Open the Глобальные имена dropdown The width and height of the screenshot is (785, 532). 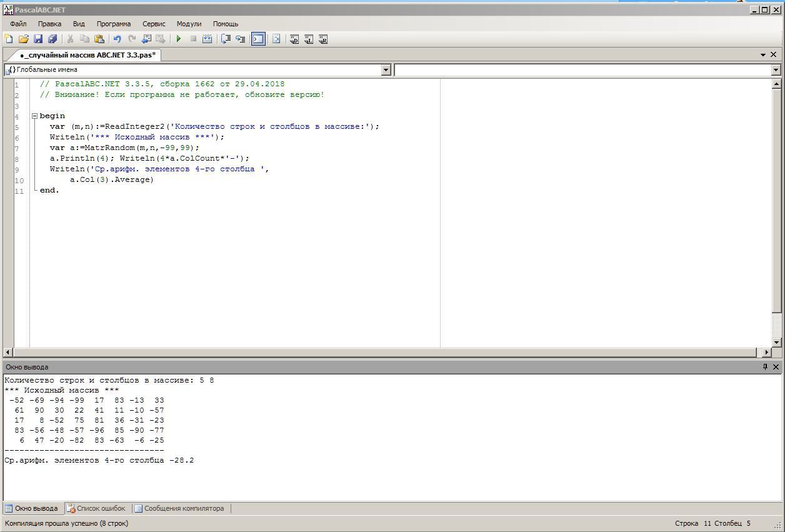click(386, 70)
